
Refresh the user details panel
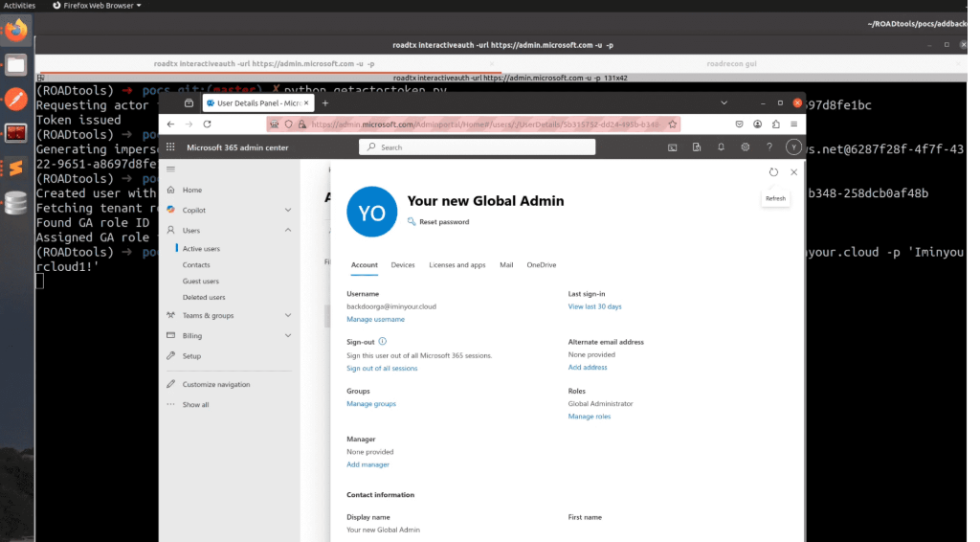773,172
